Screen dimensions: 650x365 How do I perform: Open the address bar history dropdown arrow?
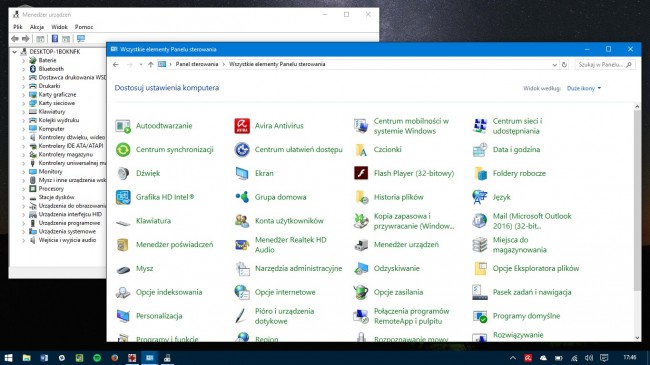tap(555, 65)
